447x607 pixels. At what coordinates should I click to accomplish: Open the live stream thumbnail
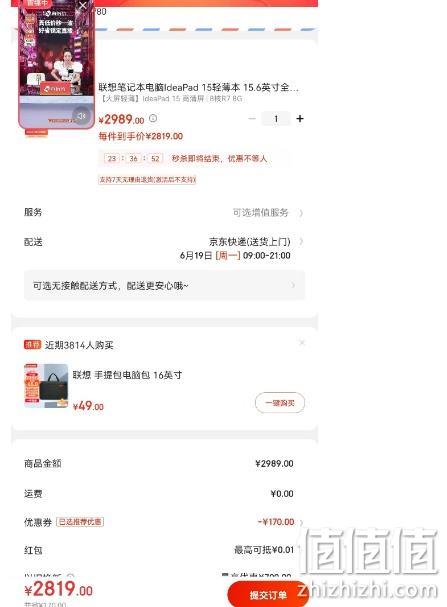[57, 64]
